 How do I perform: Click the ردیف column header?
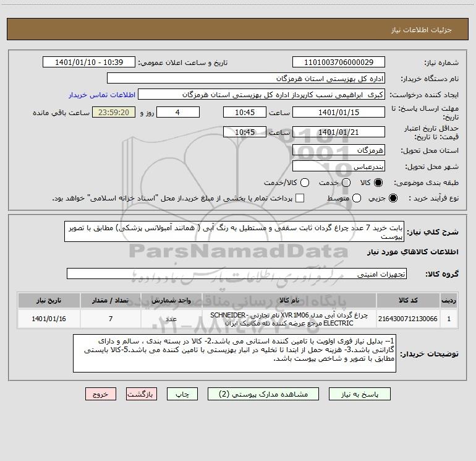tap(449, 300)
